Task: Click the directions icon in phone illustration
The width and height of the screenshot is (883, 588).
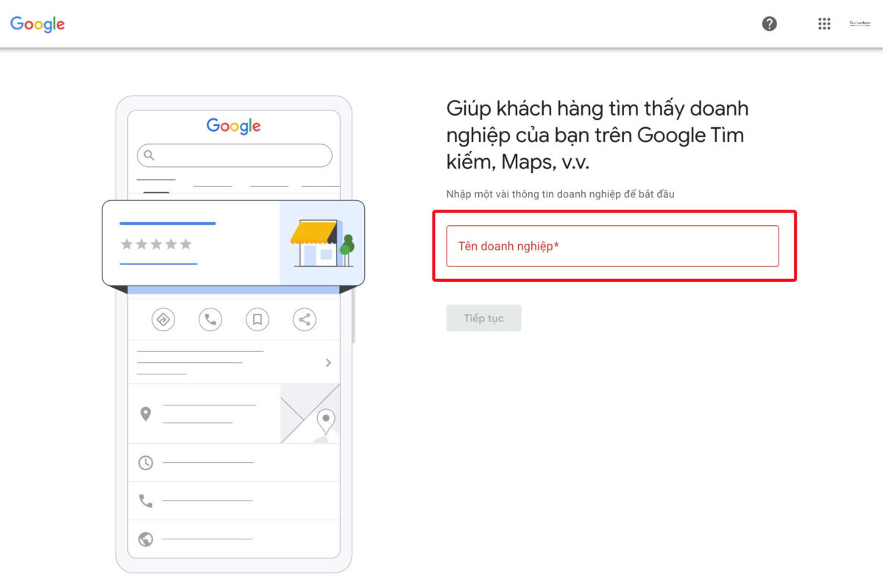Action: (163, 319)
